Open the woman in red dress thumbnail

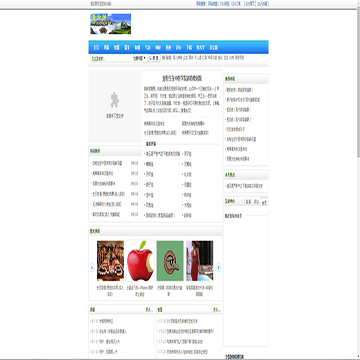(200, 261)
